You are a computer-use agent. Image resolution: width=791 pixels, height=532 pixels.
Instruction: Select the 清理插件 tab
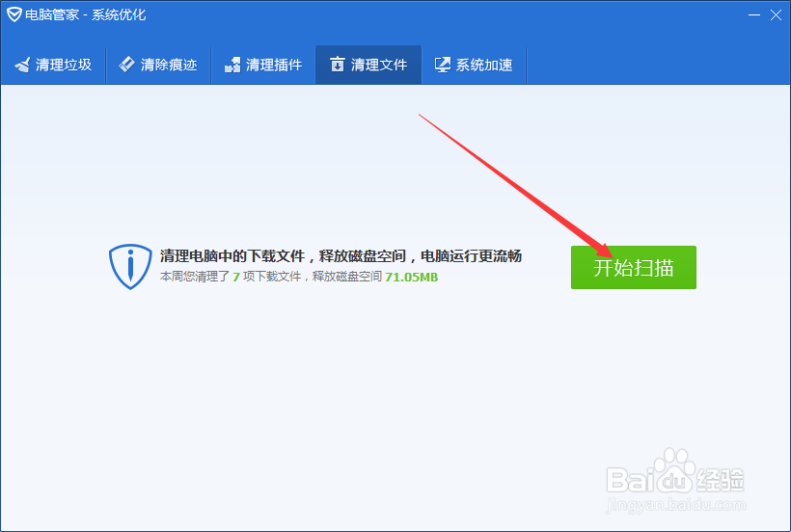click(262, 65)
